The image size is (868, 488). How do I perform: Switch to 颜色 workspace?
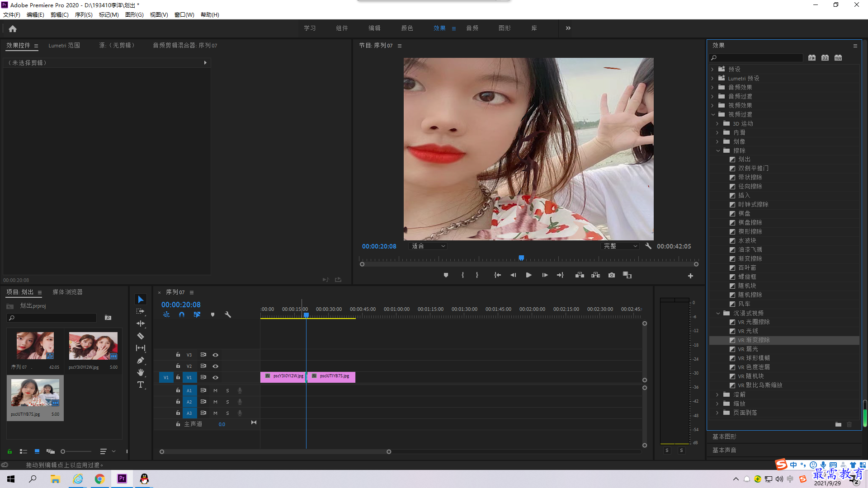point(407,28)
